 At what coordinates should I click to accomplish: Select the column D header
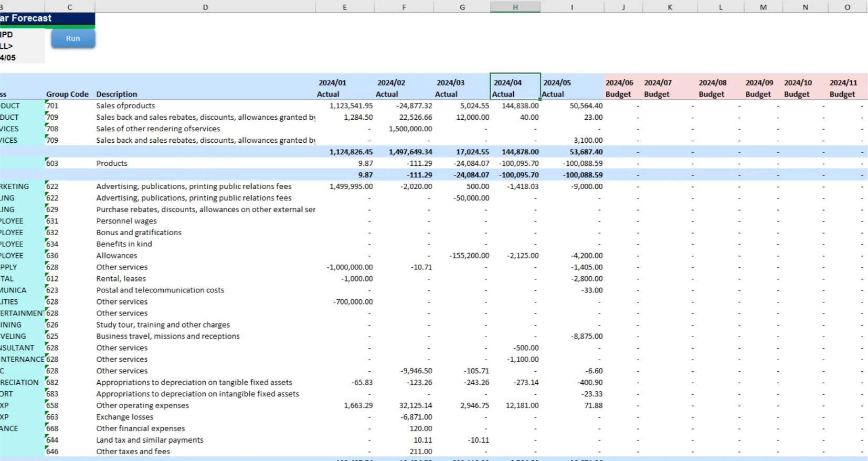[205, 7]
